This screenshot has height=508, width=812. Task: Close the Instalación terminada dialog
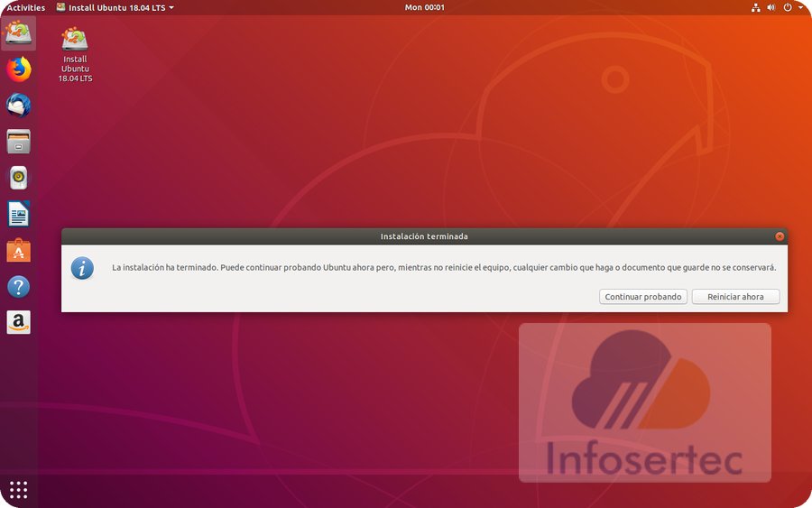coord(780,236)
